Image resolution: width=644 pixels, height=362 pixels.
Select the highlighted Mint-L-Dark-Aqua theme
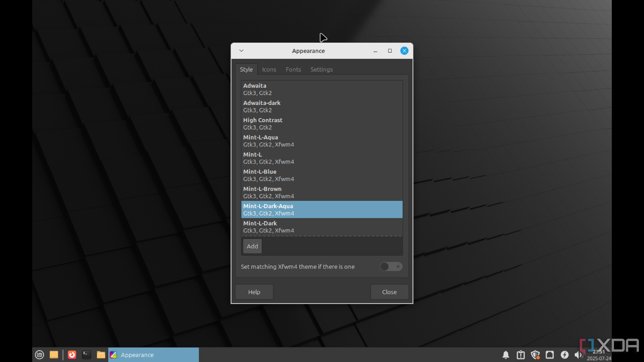coord(322,209)
